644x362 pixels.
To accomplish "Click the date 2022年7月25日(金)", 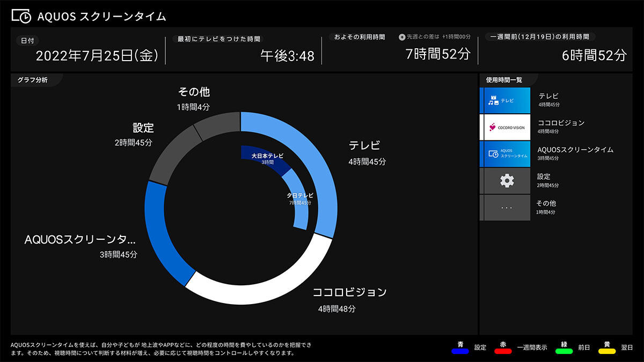I will [97, 56].
